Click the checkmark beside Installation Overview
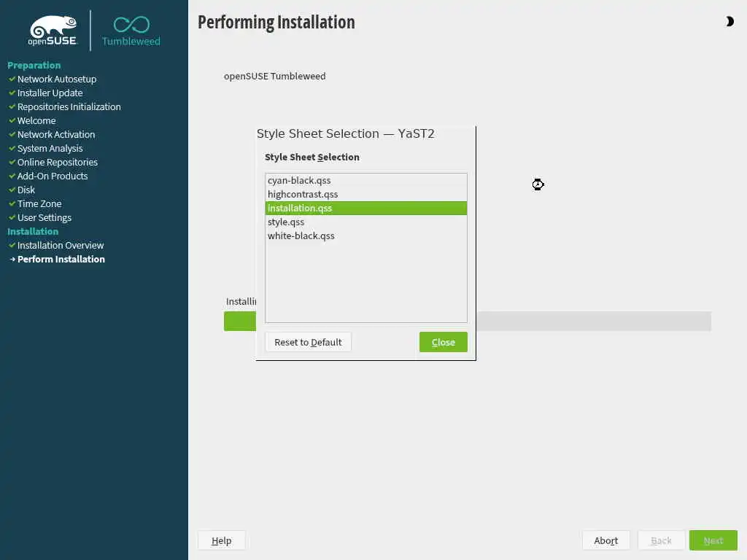 [x=12, y=245]
